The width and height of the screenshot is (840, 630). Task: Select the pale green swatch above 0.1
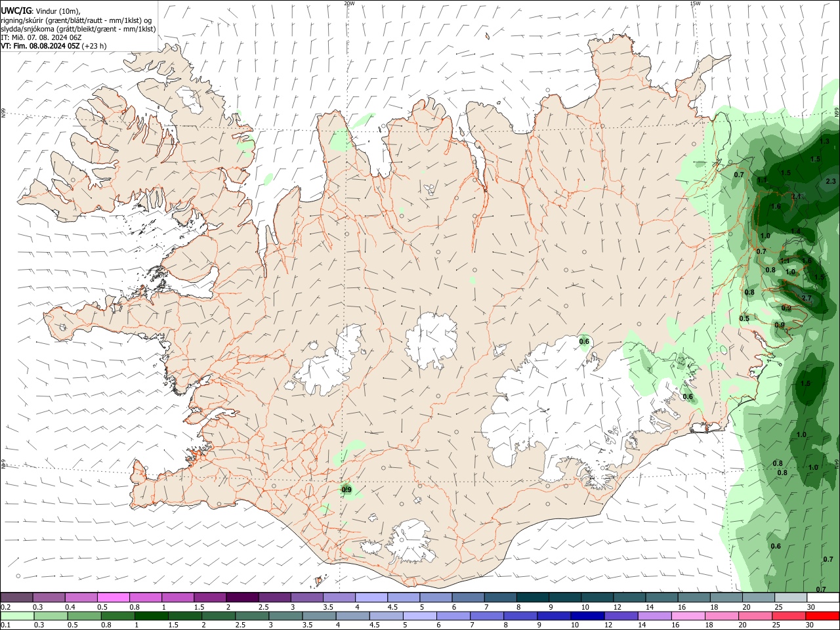point(16,616)
